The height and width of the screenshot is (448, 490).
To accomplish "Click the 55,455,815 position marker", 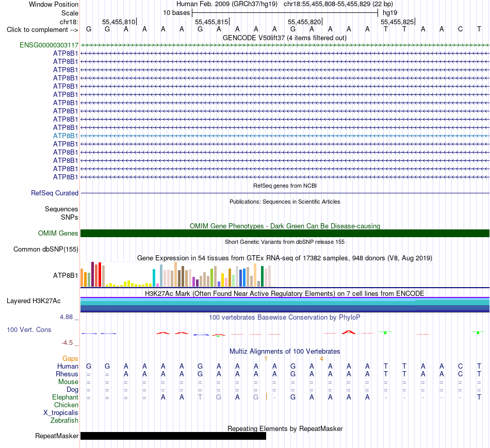I will tap(212, 22).
